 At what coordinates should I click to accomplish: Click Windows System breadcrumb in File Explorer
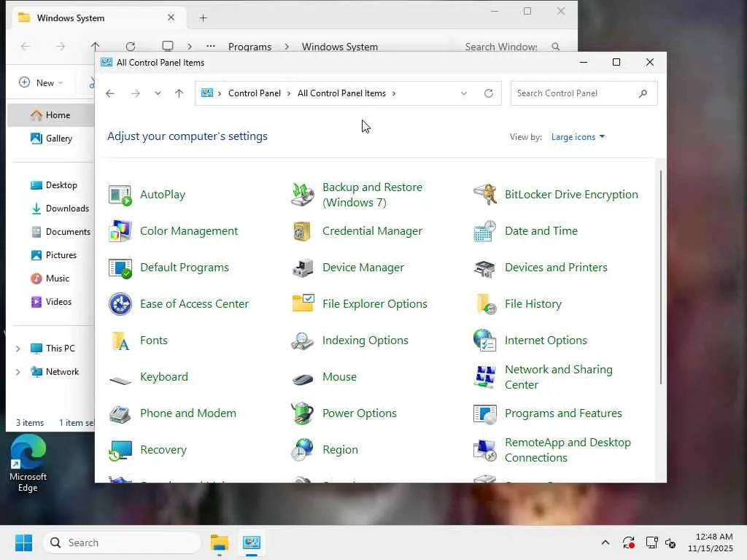[x=340, y=47]
